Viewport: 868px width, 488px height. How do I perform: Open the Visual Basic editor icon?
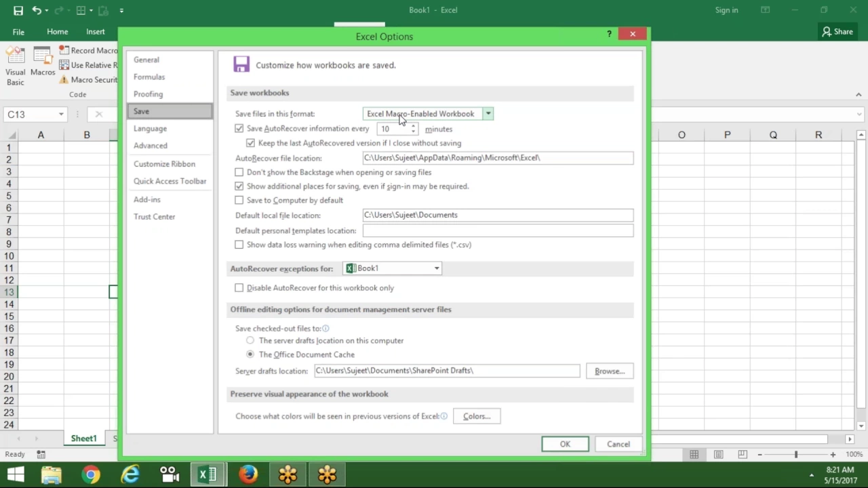point(16,56)
